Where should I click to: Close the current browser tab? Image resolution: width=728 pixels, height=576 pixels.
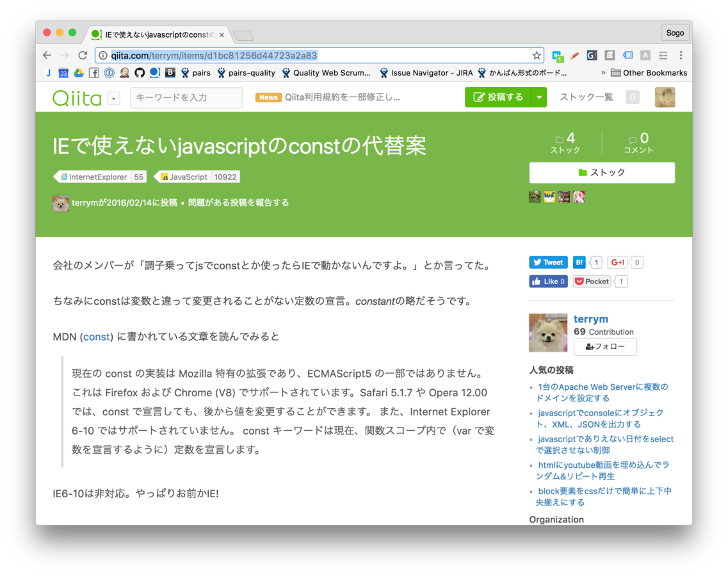coord(222,35)
